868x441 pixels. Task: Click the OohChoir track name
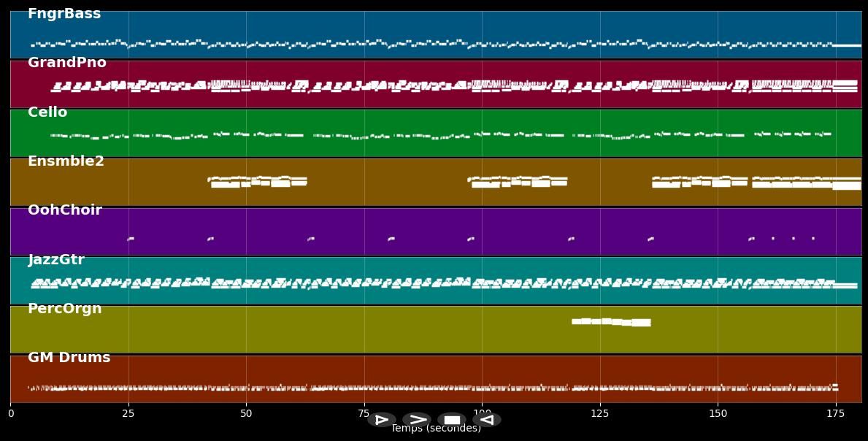click(x=65, y=210)
